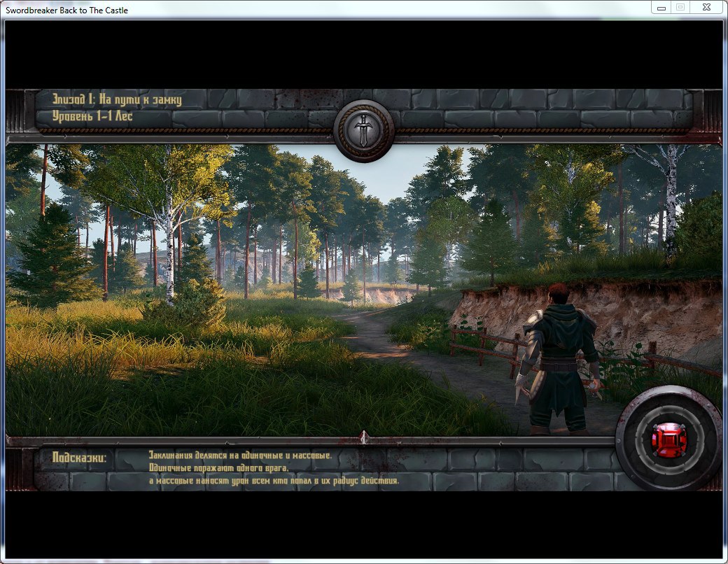The image size is (728, 564).
Task: Minimize the Swordbreaker window
Action: click(661, 8)
